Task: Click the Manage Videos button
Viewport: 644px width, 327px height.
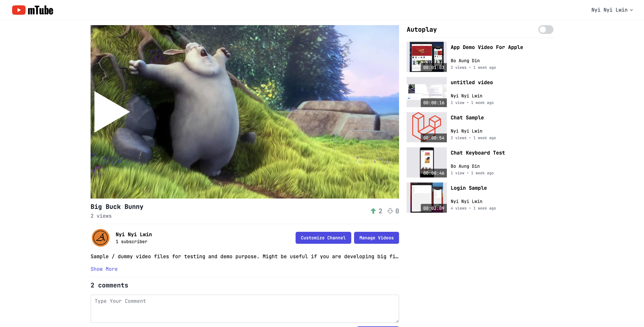Action: tap(376, 238)
